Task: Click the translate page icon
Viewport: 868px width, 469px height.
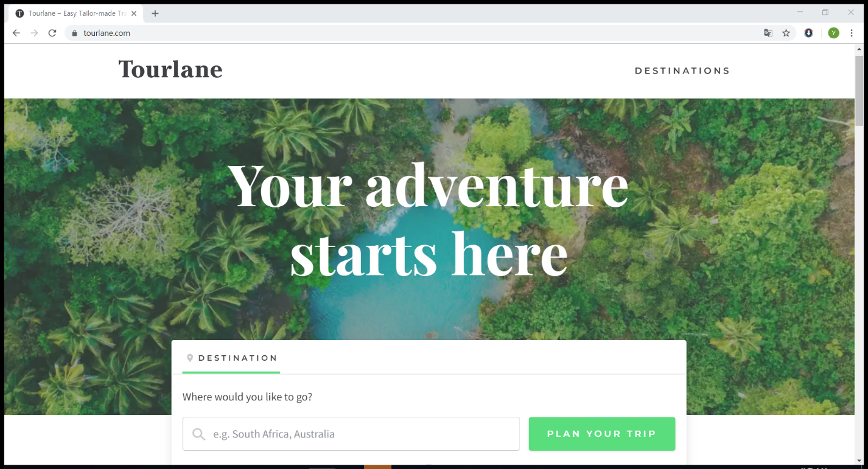Action: pyautogui.click(x=768, y=33)
